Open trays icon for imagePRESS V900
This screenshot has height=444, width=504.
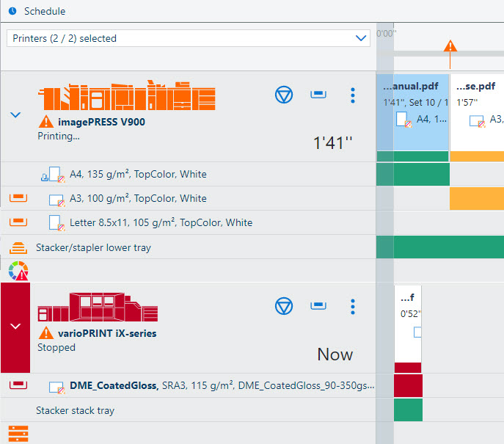pyautogui.click(x=318, y=94)
